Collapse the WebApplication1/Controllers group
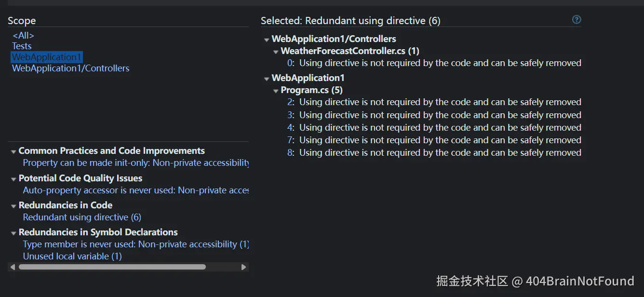The image size is (644, 297). coord(267,40)
